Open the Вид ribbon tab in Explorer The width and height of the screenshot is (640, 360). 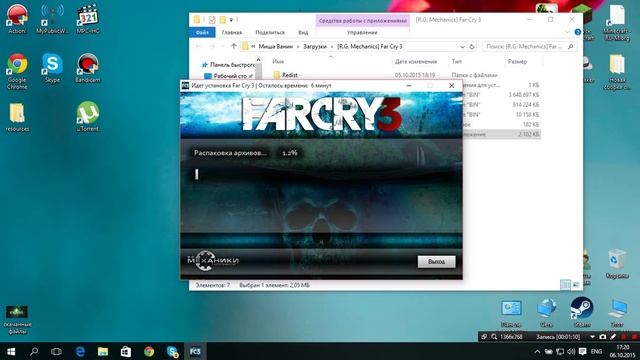pyautogui.click(x=303, y=32)
